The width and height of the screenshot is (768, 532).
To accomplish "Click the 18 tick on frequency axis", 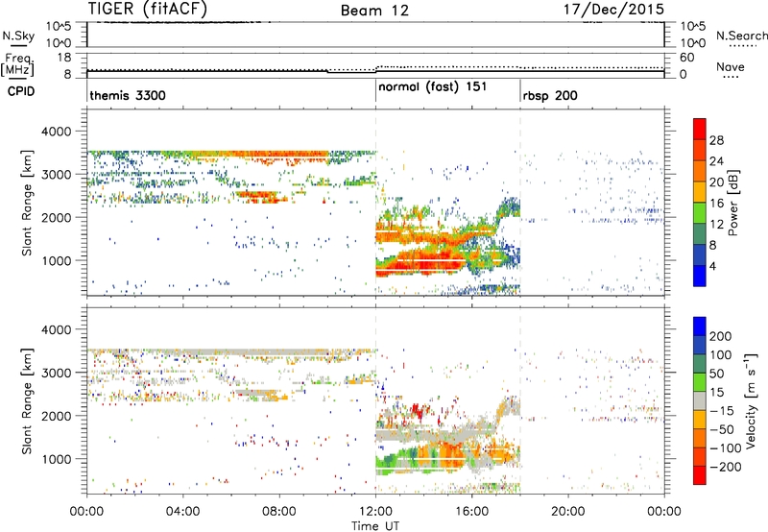I will [64, 58].
